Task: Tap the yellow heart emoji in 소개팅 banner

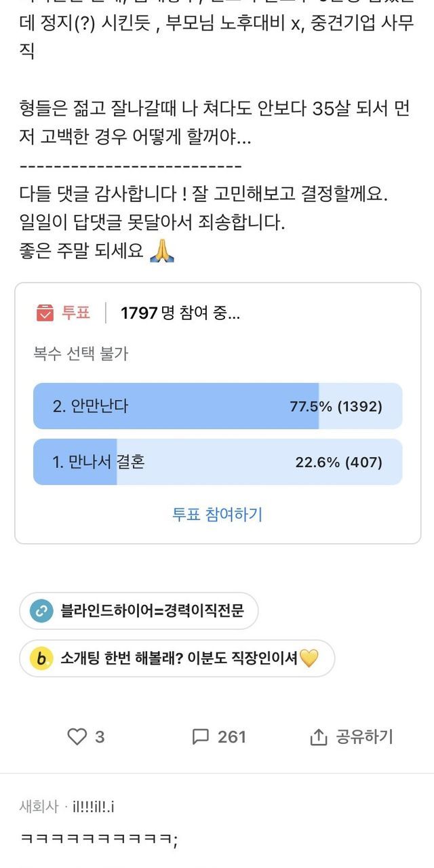Action: [309, 658]
